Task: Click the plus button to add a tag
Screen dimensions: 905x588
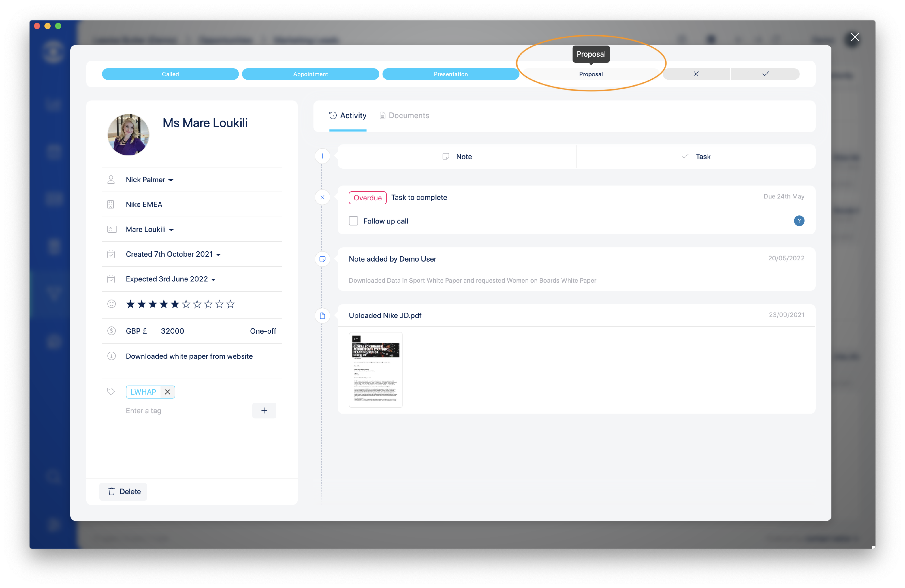Action: pos(264,410)
